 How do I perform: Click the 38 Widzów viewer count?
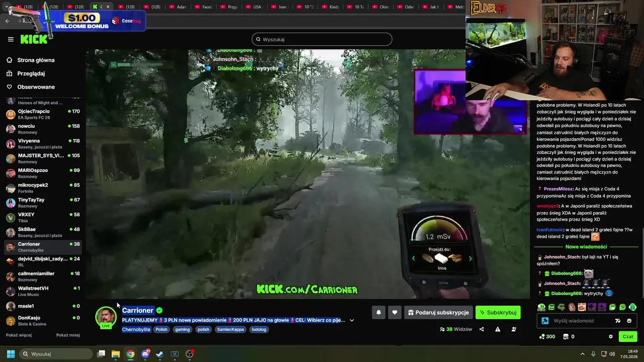click(456, 329)
